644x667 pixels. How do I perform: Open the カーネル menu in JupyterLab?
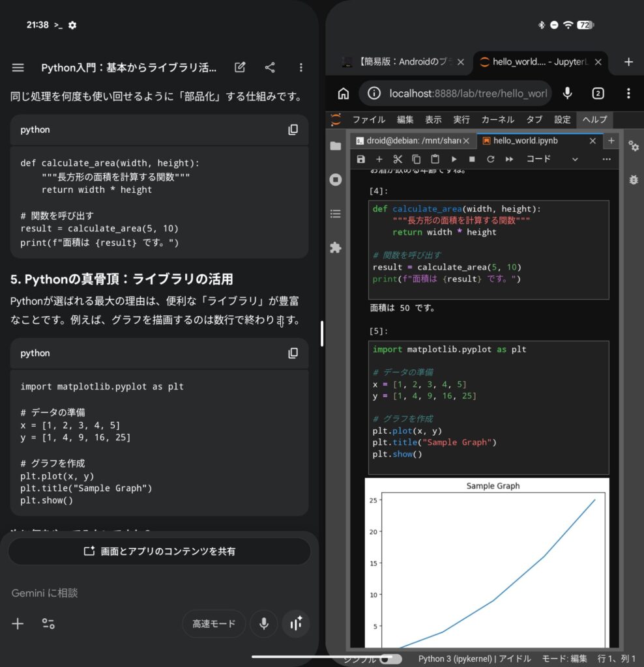pyautogui.click(x=497, y=120)
